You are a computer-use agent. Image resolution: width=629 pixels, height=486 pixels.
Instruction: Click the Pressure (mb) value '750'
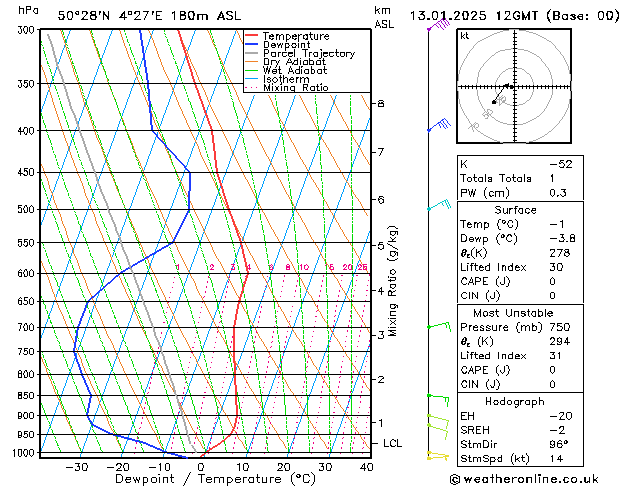(x=560, y=327)
